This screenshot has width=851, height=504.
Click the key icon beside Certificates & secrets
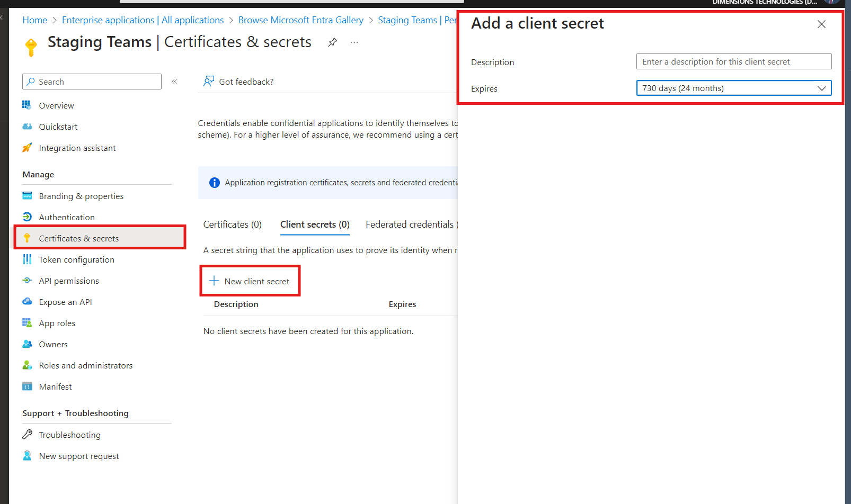(x=27, y=238)
